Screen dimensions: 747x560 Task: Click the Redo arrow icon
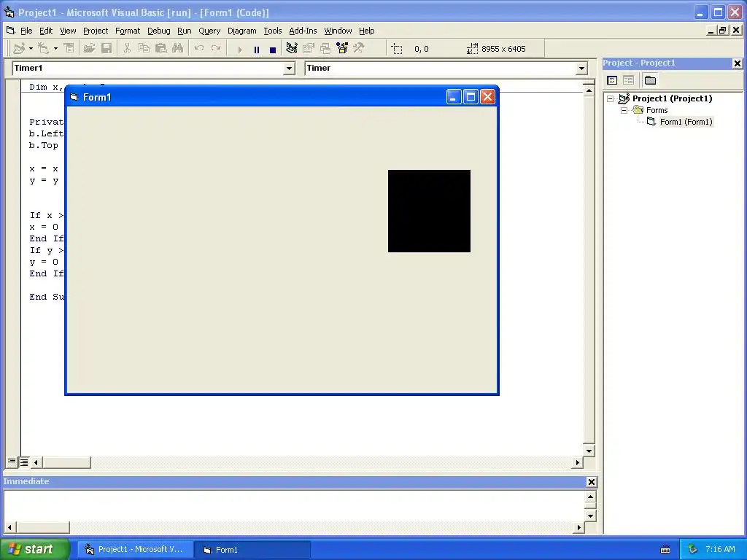click(216, 49)
